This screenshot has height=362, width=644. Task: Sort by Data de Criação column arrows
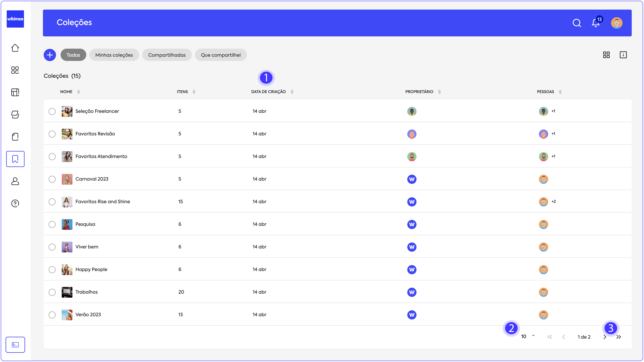(292, 92)
